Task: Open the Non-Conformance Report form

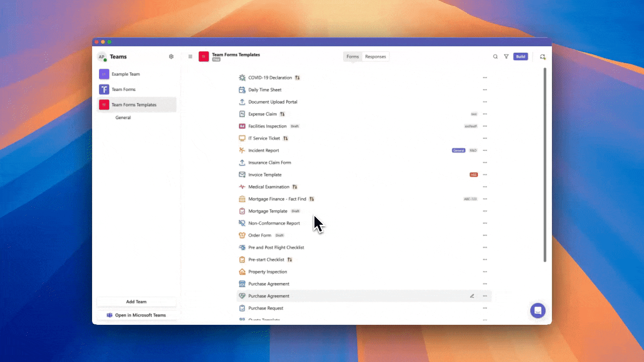Action: 274,223
